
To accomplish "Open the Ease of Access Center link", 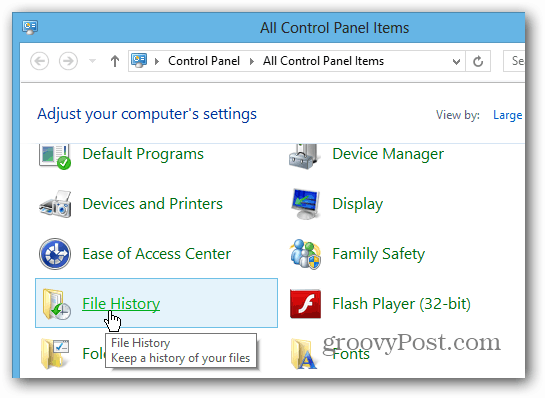I will (157, 254).
